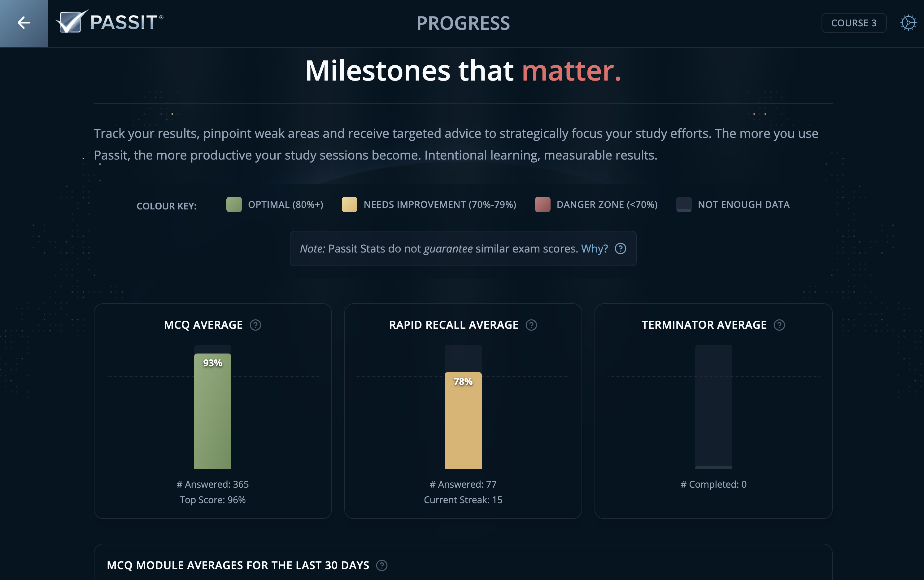Click the red Danger Zone swatch

pyautogui.click(x=543, y=204)
